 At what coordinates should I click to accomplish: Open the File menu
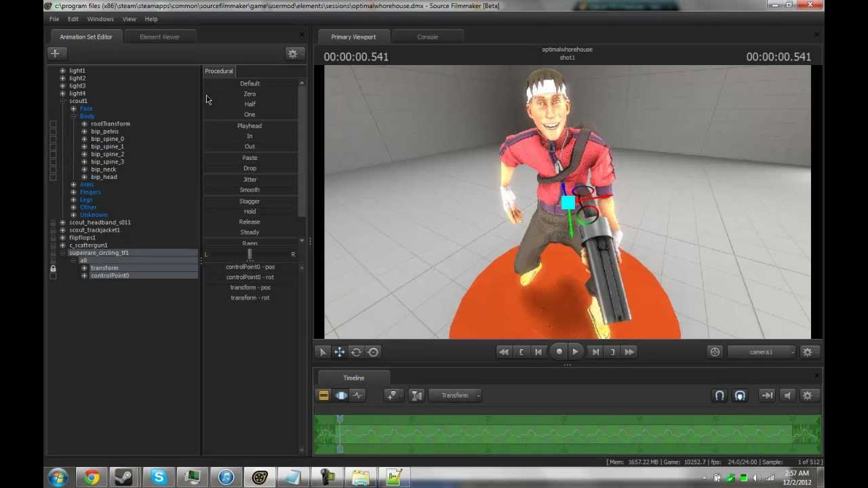pyautogui.click(x=54, y=19)
